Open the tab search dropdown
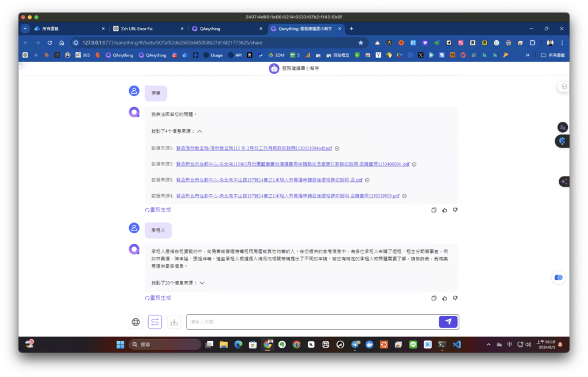The image size is (588, 377). pos(25,29)
